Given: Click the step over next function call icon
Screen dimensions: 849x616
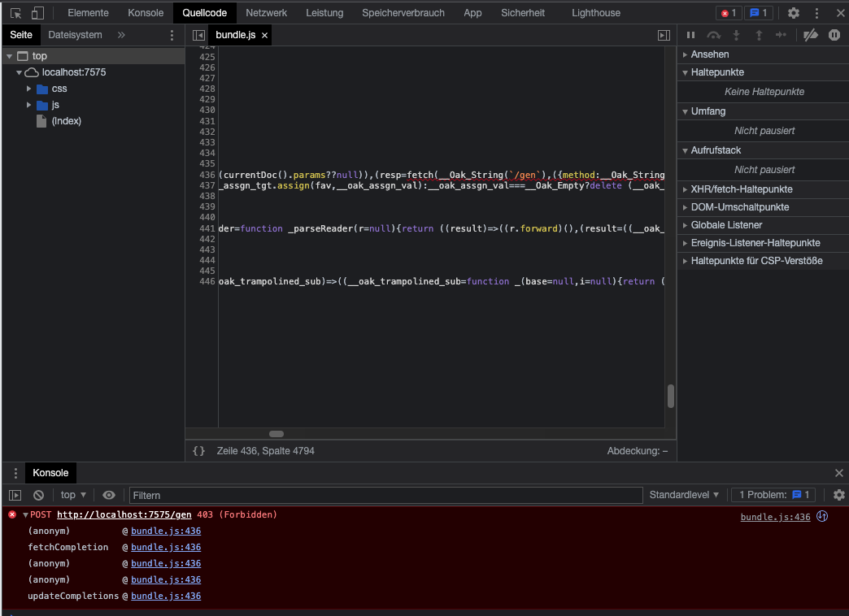Looking at the screenshot, I should (713, 35).
